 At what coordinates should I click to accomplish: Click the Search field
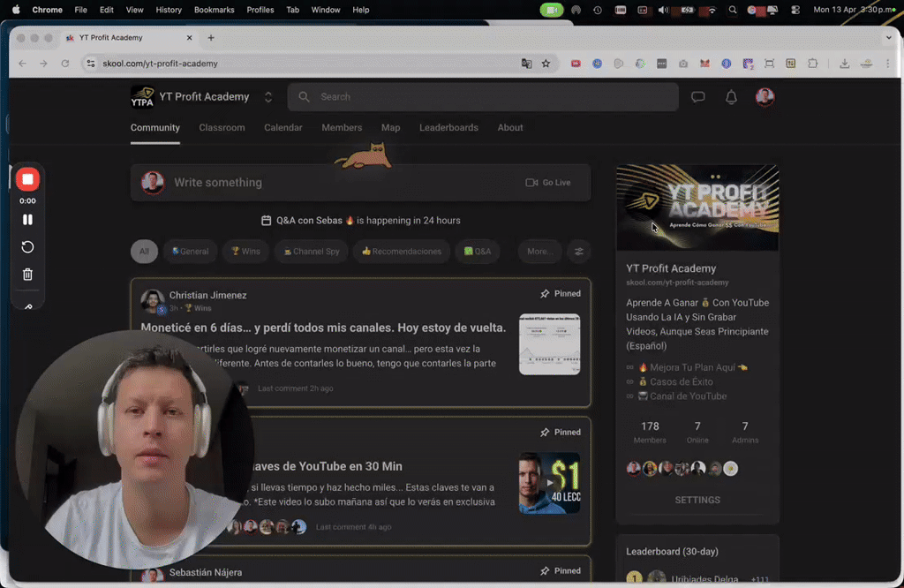[483, 97]
